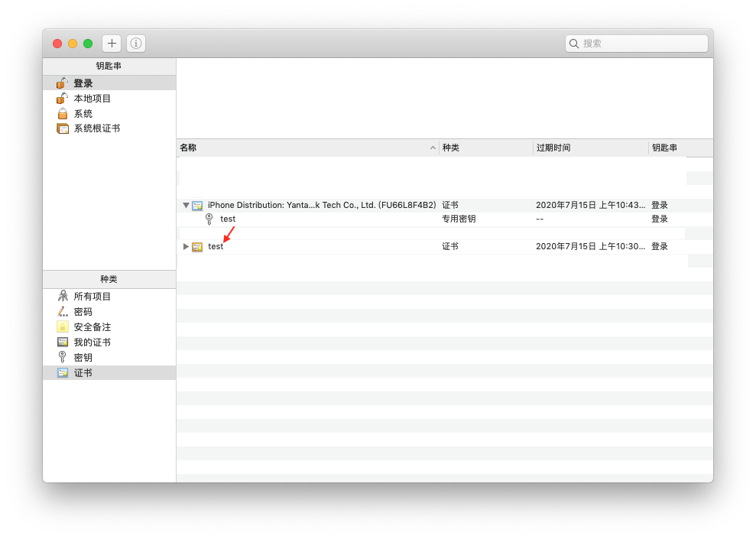Show the 密钥 category
The image size is (756, 539).
click(x=109, y=357)
